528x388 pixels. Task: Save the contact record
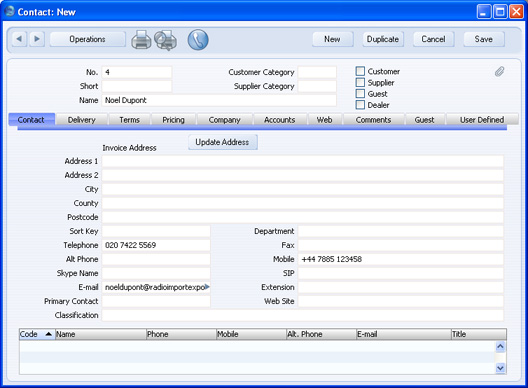(484, 39)
